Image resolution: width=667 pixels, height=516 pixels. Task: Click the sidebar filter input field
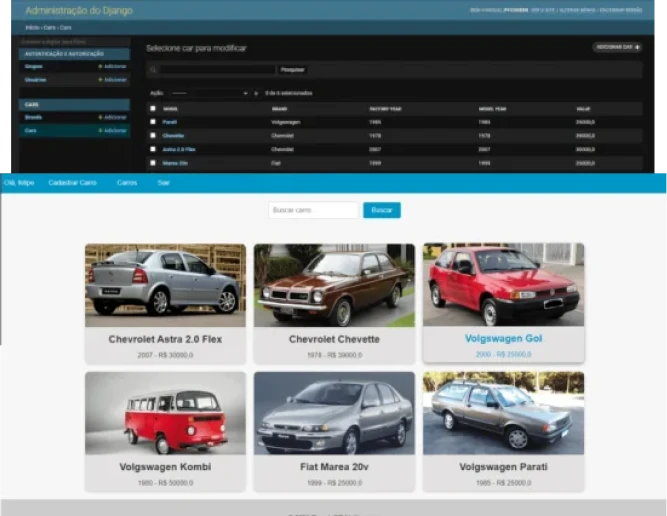point(74,42)
